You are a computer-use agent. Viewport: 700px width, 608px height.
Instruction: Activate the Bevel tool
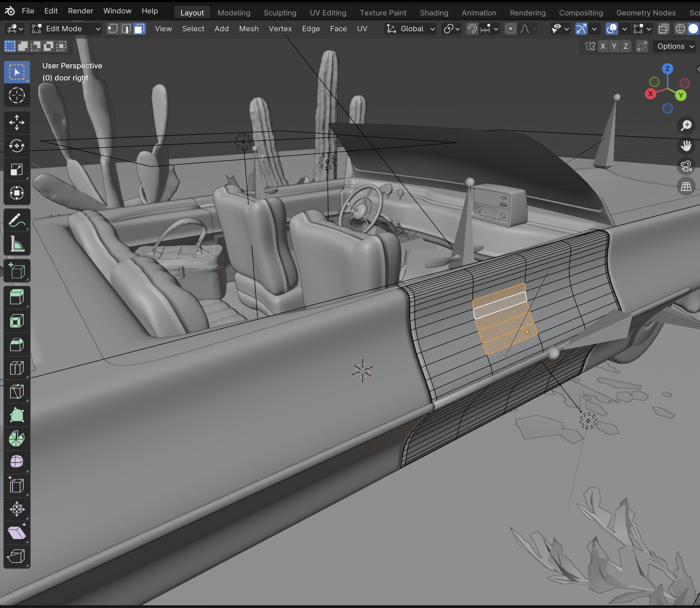[x=17, y=344]
